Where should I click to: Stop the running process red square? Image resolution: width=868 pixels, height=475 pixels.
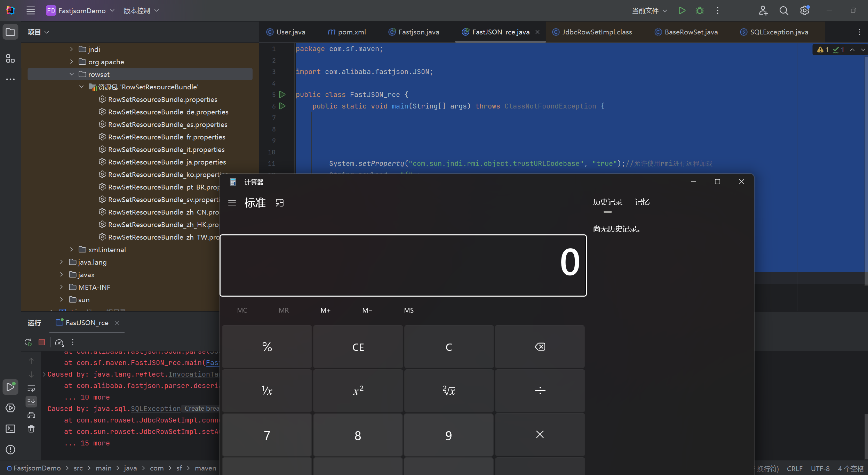click(42, 342)
